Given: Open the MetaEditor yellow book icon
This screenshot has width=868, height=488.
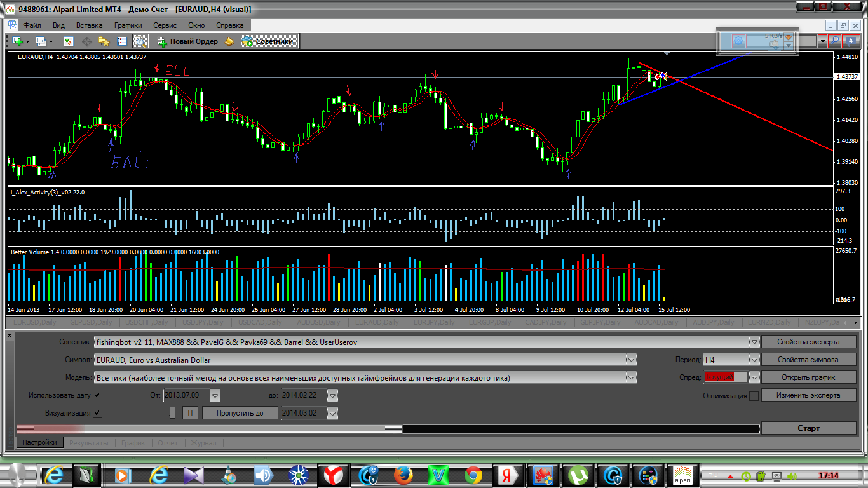Looking at the screenshot, I should click(x=229, y=41).
